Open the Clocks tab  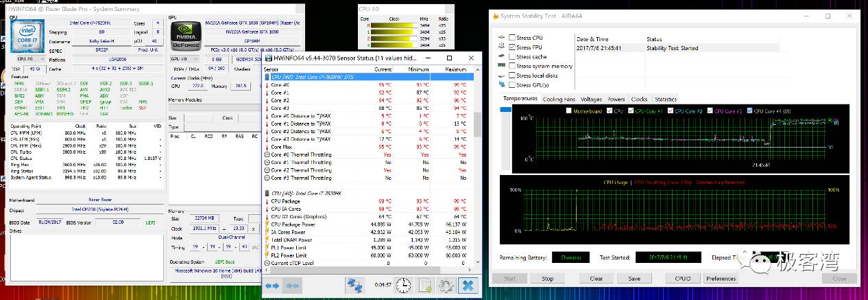639,100
